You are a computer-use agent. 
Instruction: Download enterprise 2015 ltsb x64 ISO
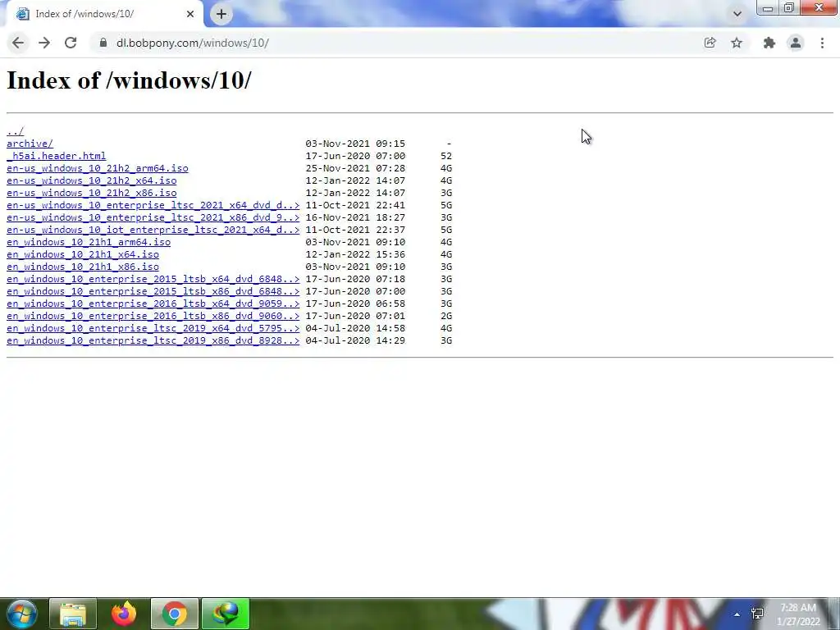tap(153, 279)
